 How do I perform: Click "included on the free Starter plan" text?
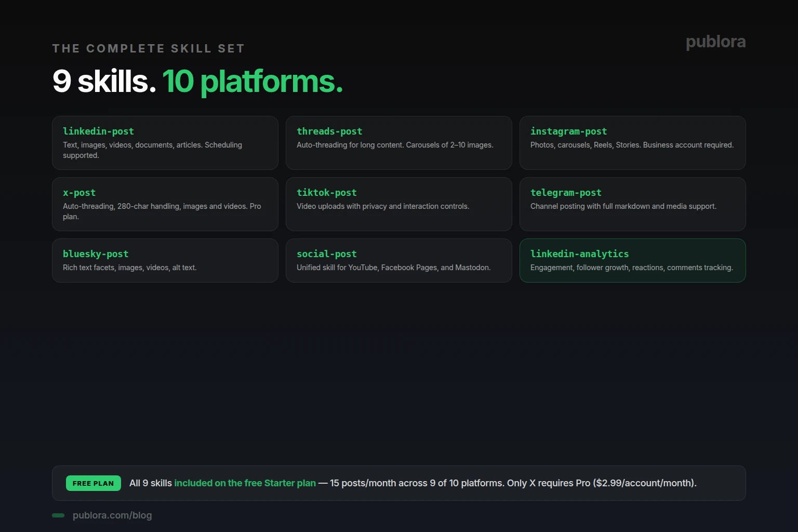click(245, 483)
